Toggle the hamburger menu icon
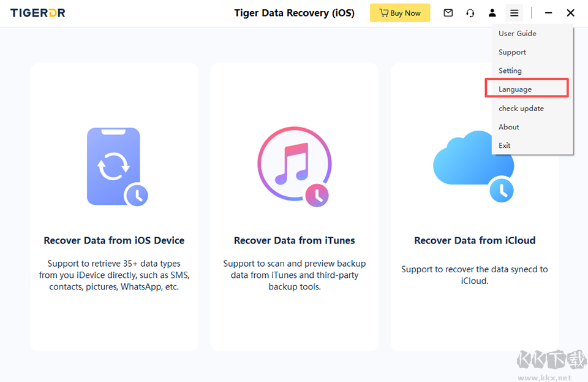This screenshot has height=382, width=588. point(514,13)
